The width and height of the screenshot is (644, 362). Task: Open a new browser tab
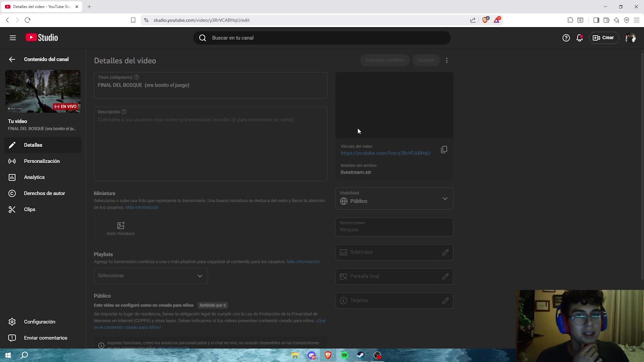89,7
